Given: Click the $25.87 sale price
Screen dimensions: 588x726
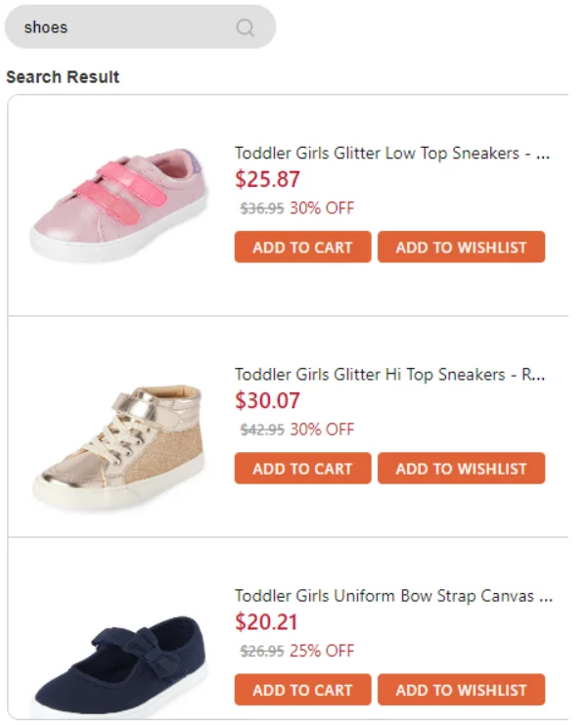Looking at the screenshot, I should [268, 179].
